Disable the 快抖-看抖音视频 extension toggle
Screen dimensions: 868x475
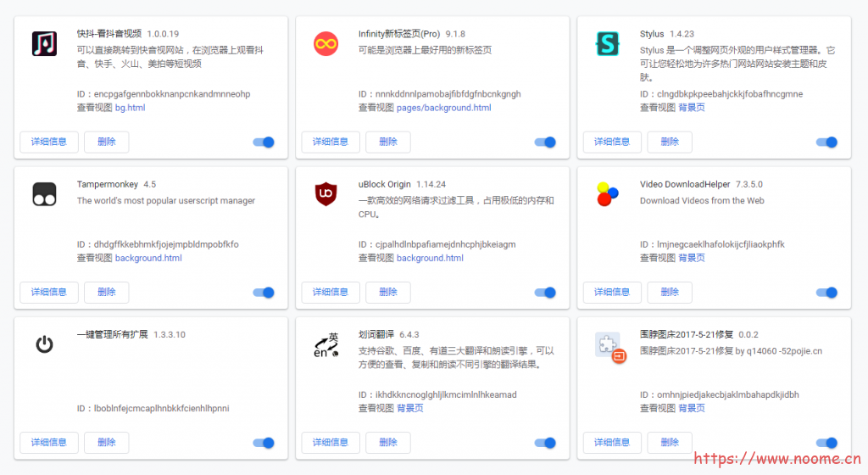point(264,142)
